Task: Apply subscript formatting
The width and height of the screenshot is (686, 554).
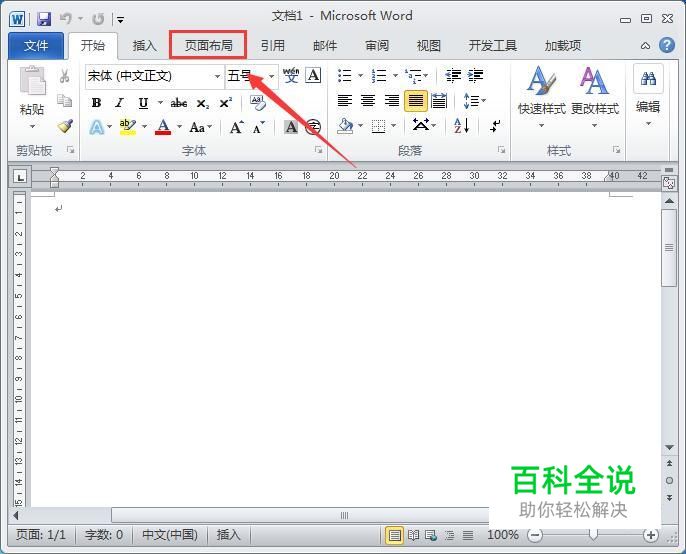Action: pyautogui.click(x=202, y=104)
